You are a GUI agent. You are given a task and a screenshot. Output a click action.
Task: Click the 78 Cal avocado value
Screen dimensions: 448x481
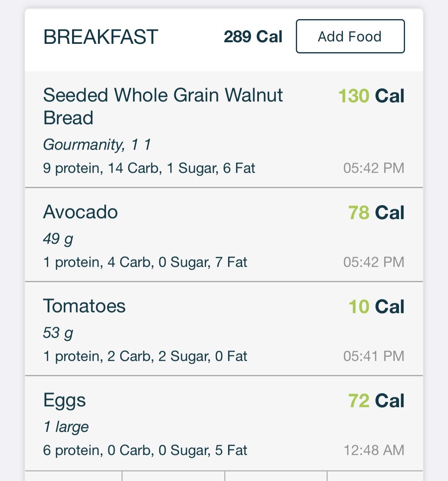coord(376,212)
